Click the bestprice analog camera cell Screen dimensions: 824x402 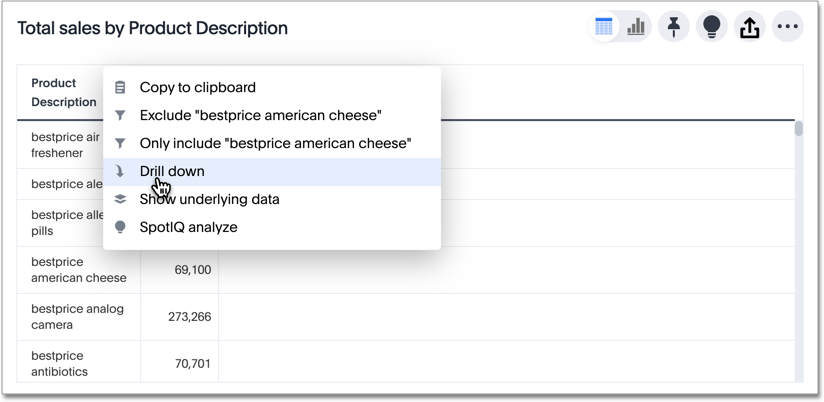click(x=77, y=317)
